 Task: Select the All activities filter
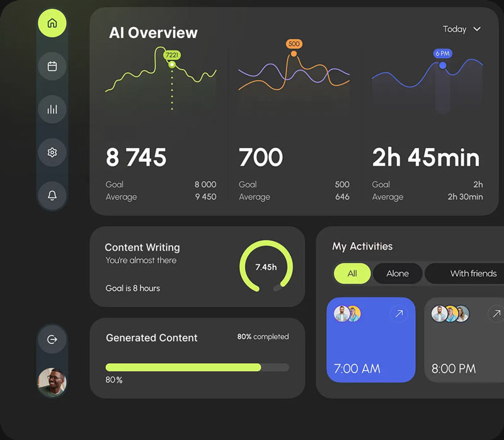[x=352, y=274]
